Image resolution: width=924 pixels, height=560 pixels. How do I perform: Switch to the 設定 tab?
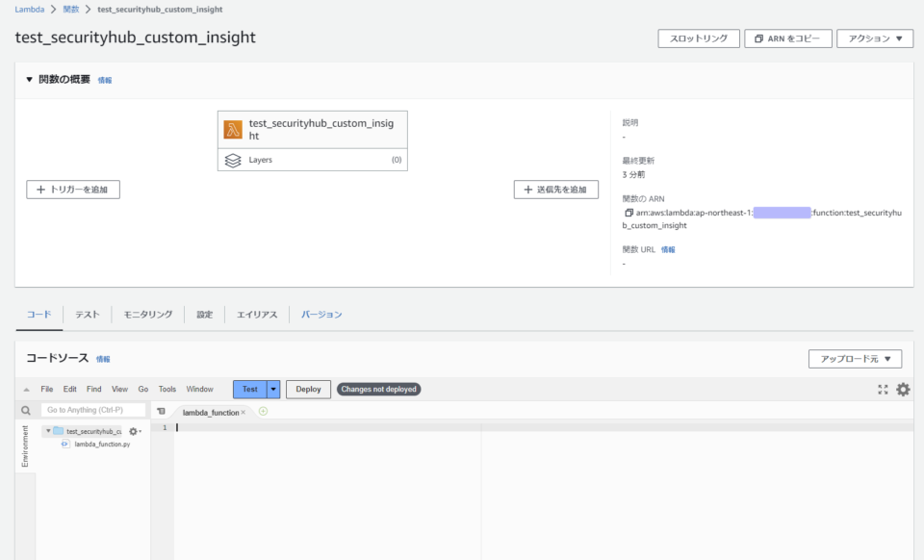pos(204,315)
